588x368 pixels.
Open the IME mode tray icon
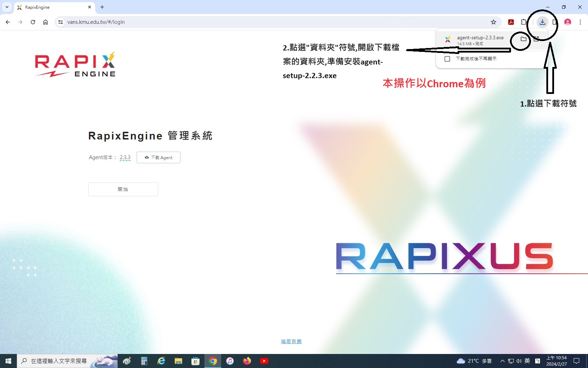click(538, 361)
